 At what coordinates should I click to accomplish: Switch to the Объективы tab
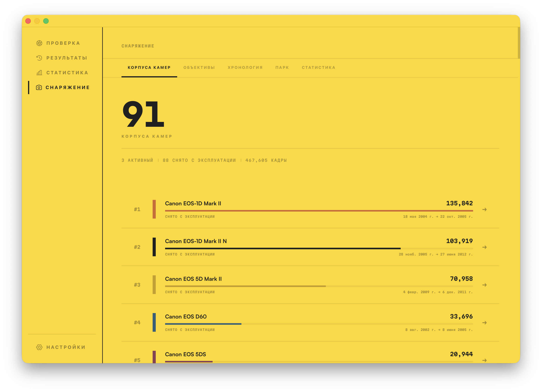[x=199, y=67]
